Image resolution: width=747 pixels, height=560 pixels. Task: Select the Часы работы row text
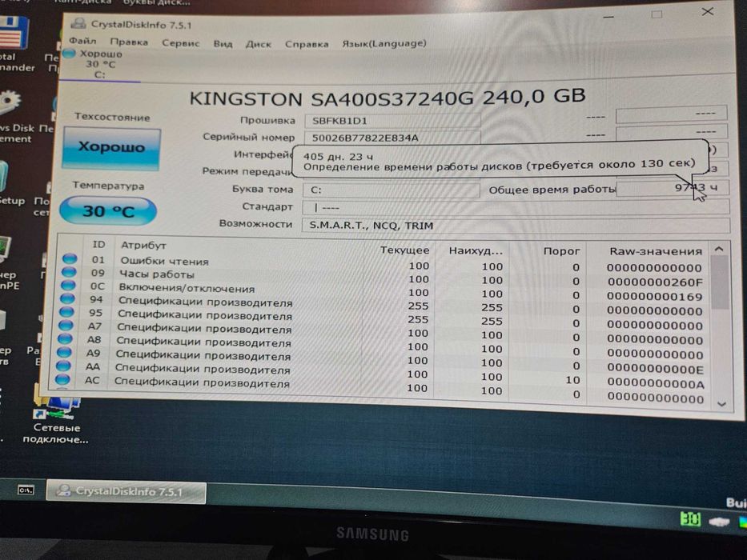tap(157, 274)
